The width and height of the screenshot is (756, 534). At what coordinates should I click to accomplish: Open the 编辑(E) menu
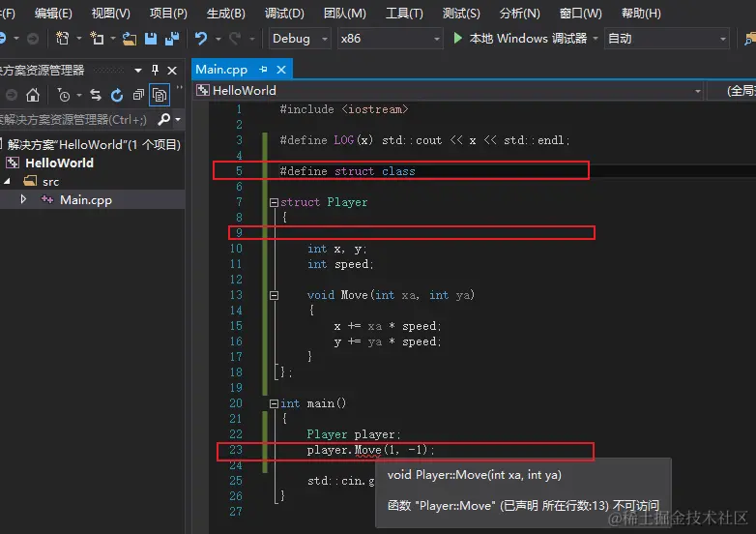(x=53, y=13)
